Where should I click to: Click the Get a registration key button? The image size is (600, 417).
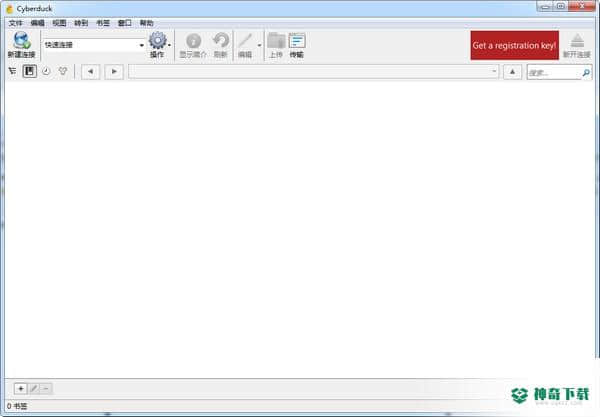tap(515, 45)
